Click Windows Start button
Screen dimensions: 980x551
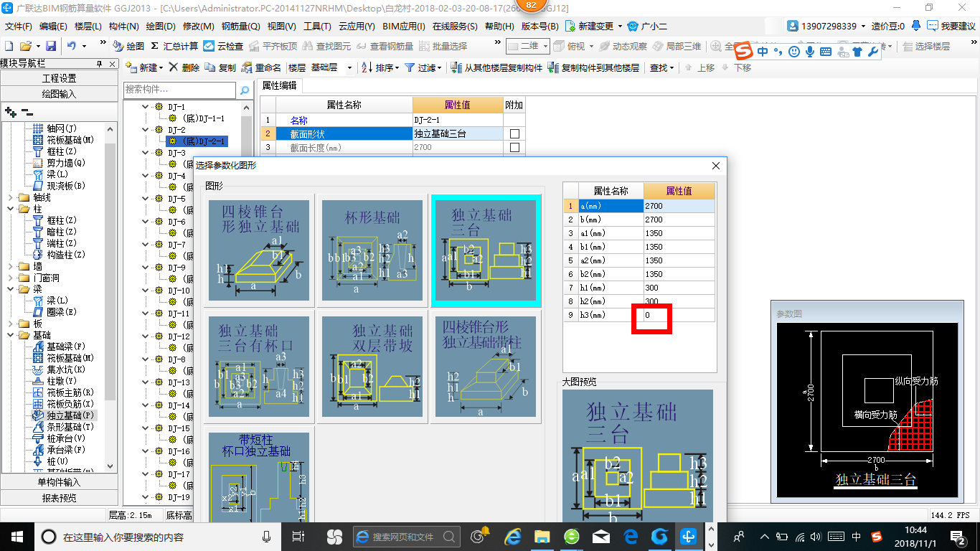click(17, 536)
